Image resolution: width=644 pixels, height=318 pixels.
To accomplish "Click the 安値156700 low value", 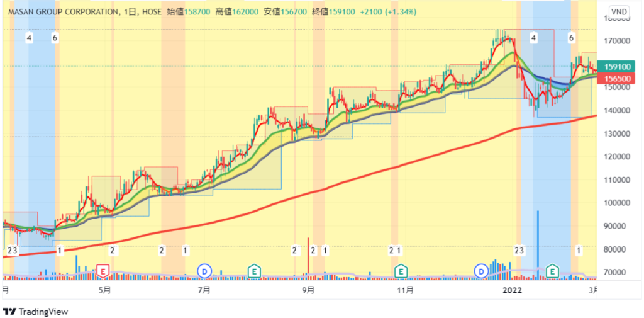I will (286, 12).
